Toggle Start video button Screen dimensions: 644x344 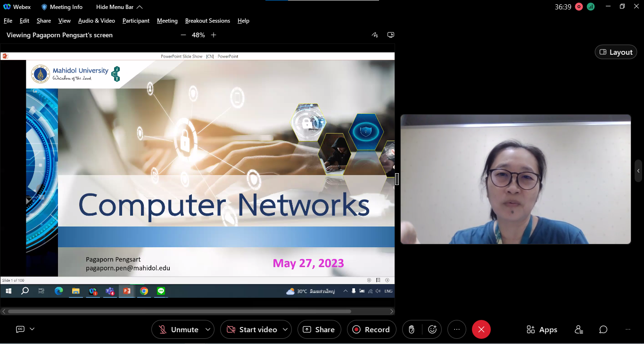tap(252, 329)
